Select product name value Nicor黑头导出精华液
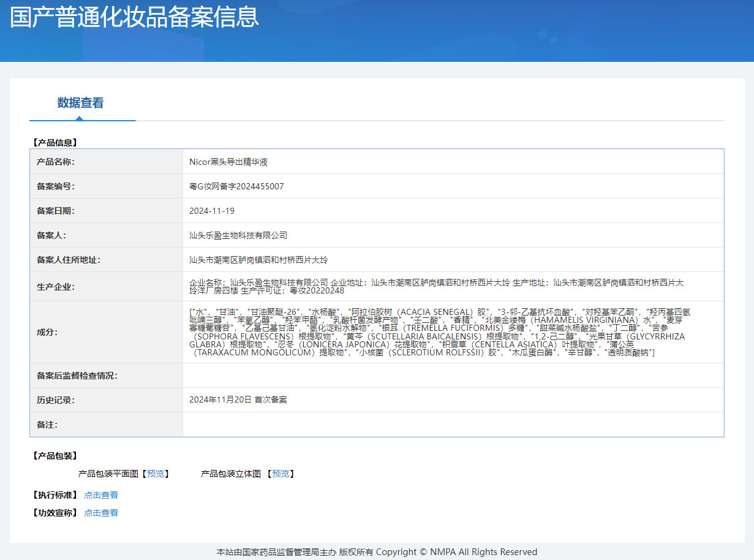754x560 pixels. tap(228, 162)
